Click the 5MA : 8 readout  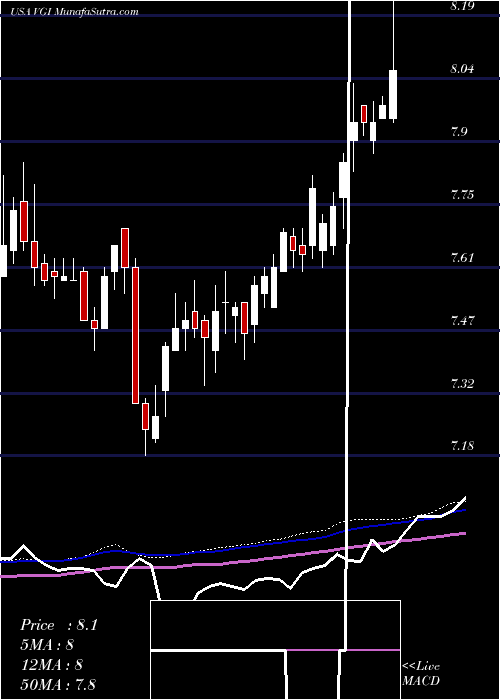click(x=47, y=645)
